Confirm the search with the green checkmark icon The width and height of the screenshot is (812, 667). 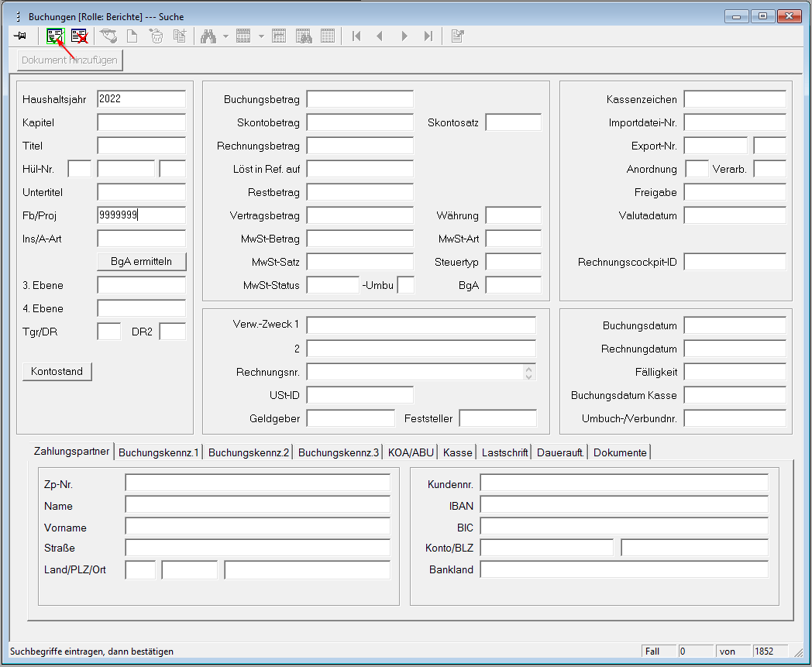point(54,36)
